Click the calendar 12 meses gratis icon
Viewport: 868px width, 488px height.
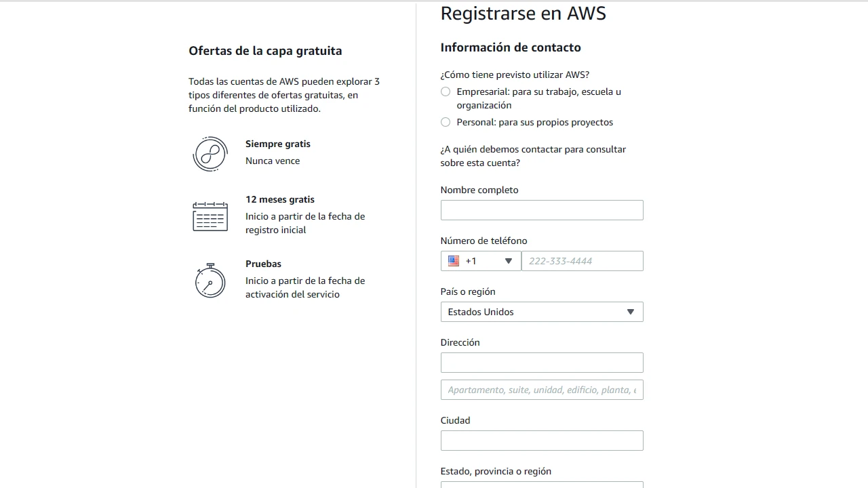210,216
